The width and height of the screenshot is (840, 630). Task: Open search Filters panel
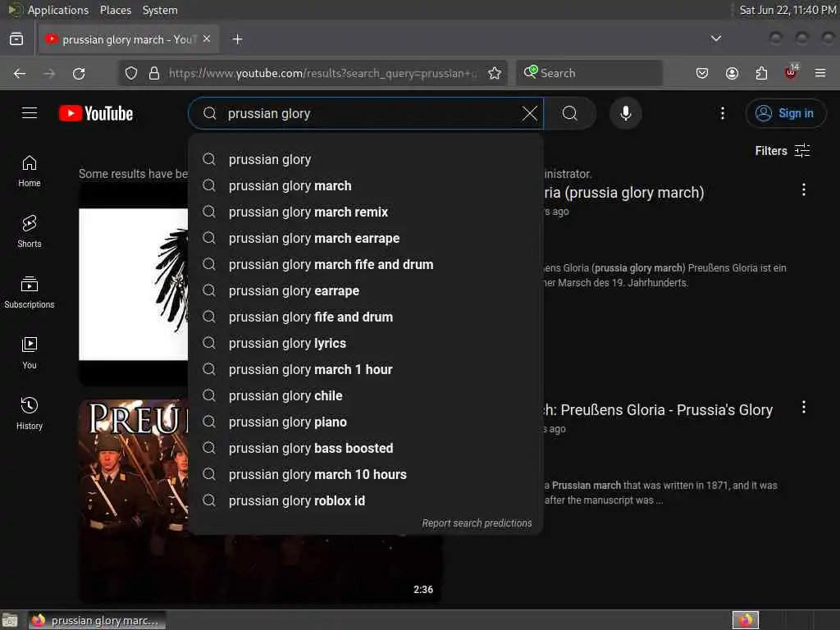782,151
